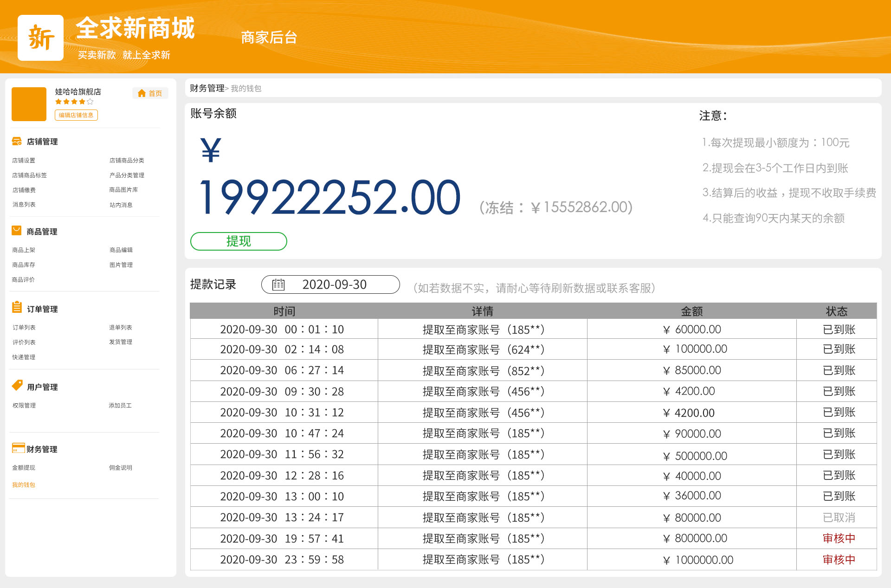This screenshot has width=891, height=588.
Task: Click the orange store avatar thumbnail
Action: (x=29, y=104)
